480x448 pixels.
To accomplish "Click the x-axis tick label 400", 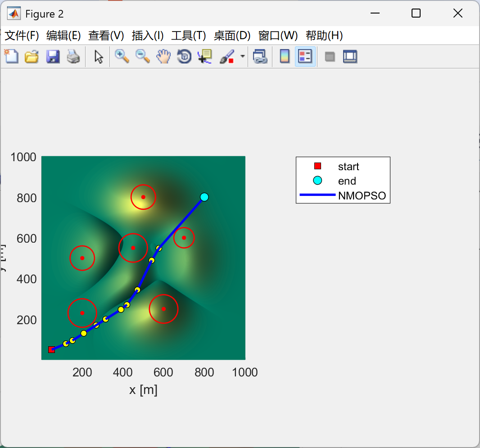I will pyautogui.click(x=123, y=372).
